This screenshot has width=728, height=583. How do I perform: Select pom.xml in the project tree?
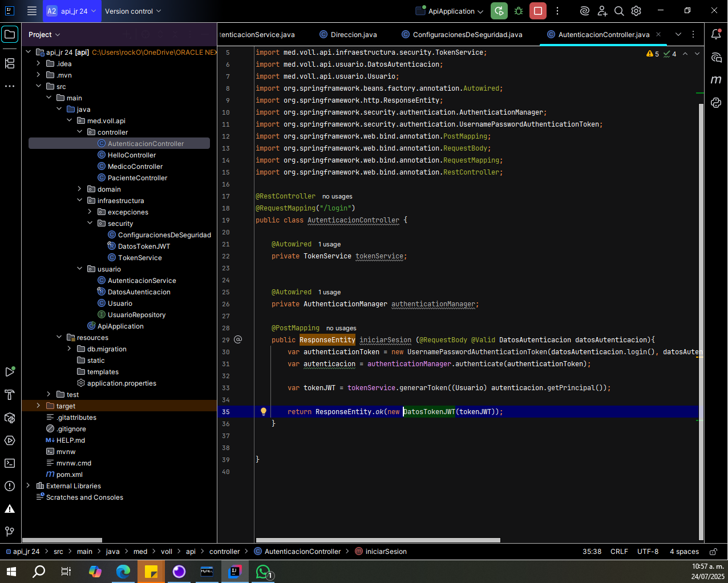click(x=69, y=474)
